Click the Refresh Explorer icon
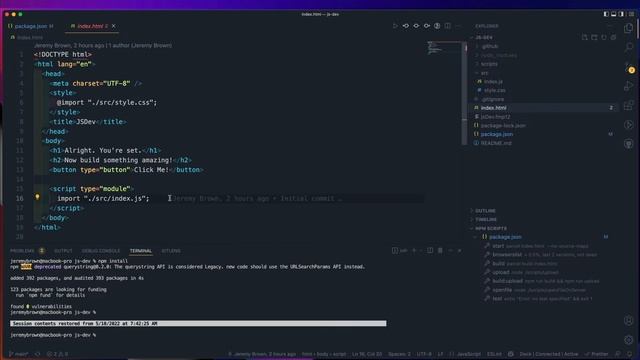Viewport: 640px width, 360px height. 604,37
